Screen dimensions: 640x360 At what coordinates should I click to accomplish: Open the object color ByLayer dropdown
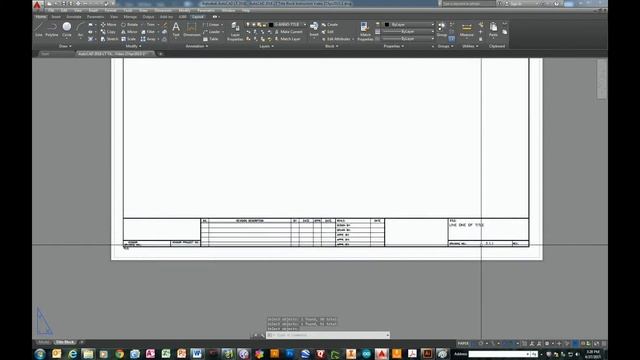[409, 24]
